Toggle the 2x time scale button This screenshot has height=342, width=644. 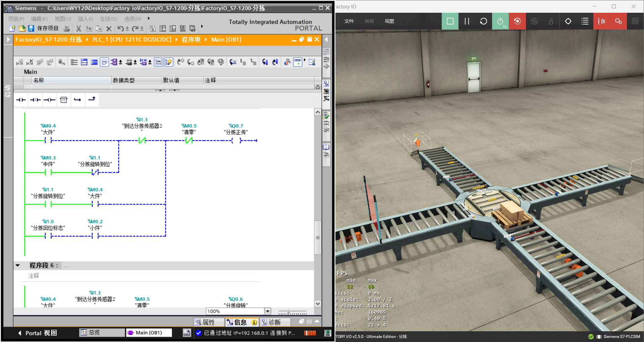coord(500,21)
